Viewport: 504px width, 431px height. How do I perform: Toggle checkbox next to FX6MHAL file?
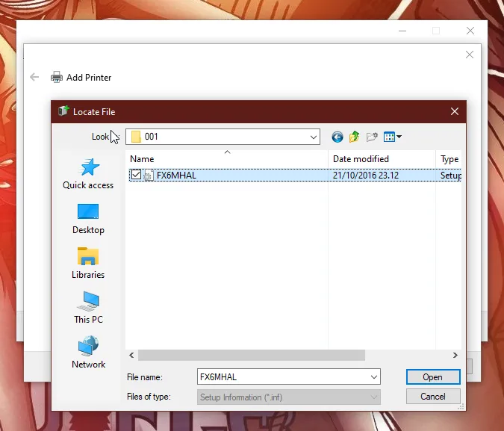pos(135,175)
